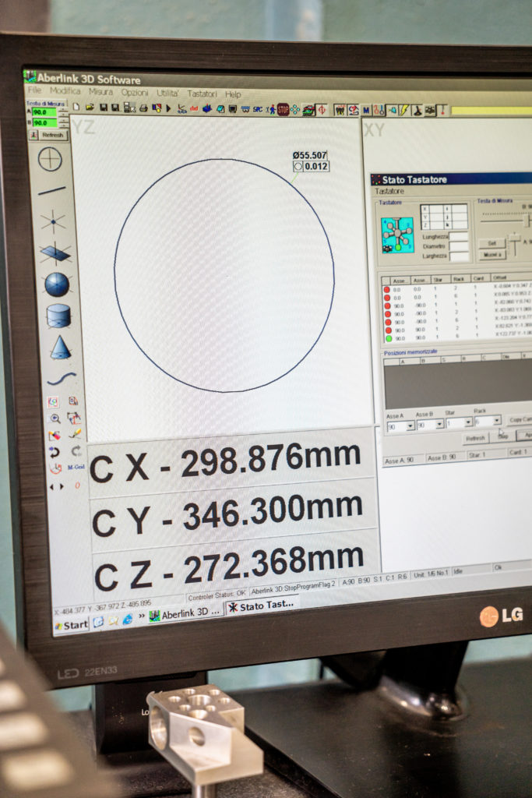Click the Lunghezza input field
Screen dimensions: 532x798
pos(458,236)
